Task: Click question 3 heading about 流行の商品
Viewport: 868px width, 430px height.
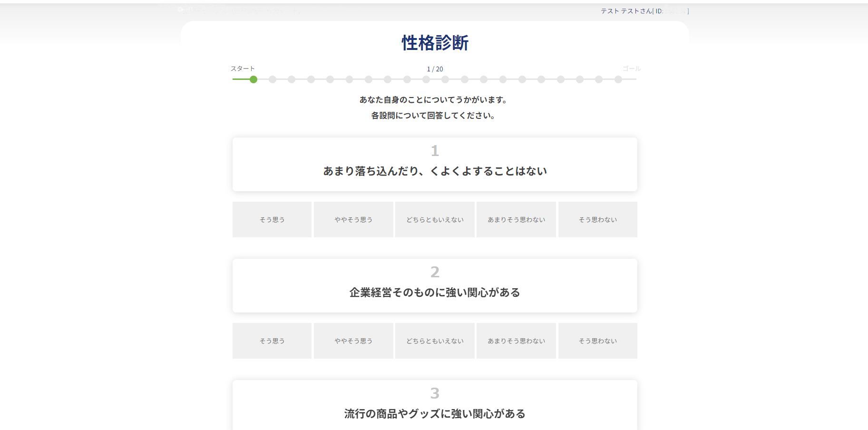Action: (x=434, y=413)
